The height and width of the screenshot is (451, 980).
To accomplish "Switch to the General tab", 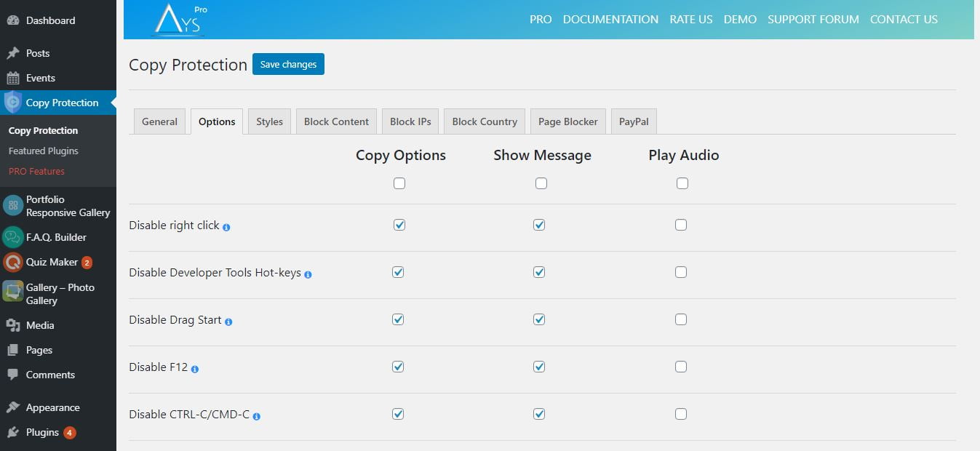I will pyautogui.click(x=159, y=121).
